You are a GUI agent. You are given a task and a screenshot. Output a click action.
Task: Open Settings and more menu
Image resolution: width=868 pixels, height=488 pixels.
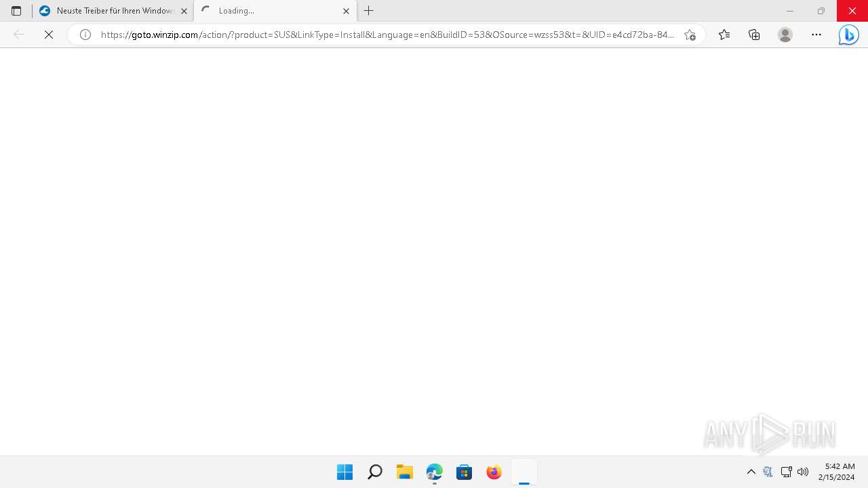click(x=816, y=35)
